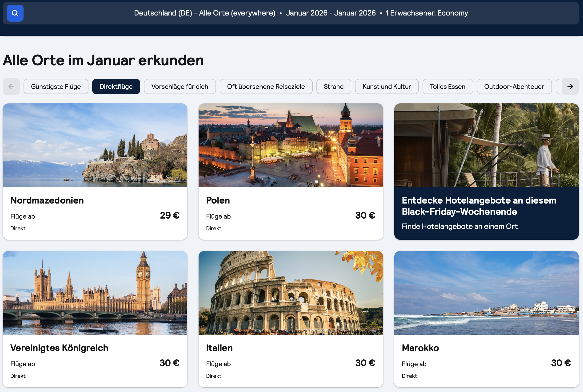Viewport: 583px width, 392px height.
Task: Open Entdecke Hotelangebote Black-Friday promotion
Action: click(479, 206)
